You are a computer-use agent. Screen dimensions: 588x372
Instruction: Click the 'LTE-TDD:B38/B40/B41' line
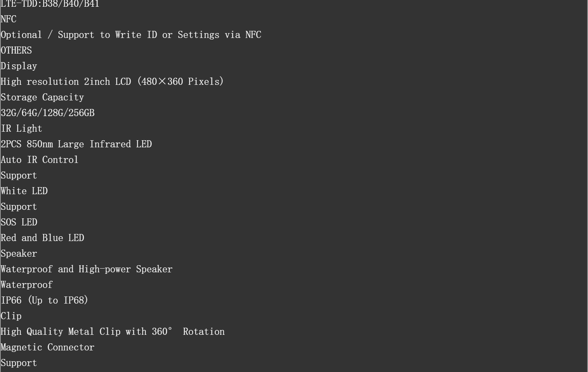pos(50,4)
